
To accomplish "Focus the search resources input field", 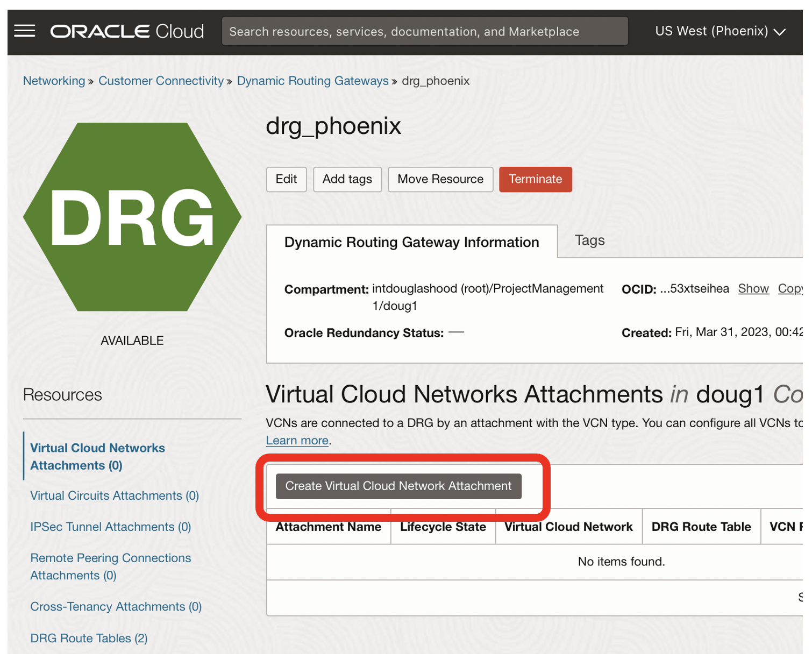I will point(425,31).
